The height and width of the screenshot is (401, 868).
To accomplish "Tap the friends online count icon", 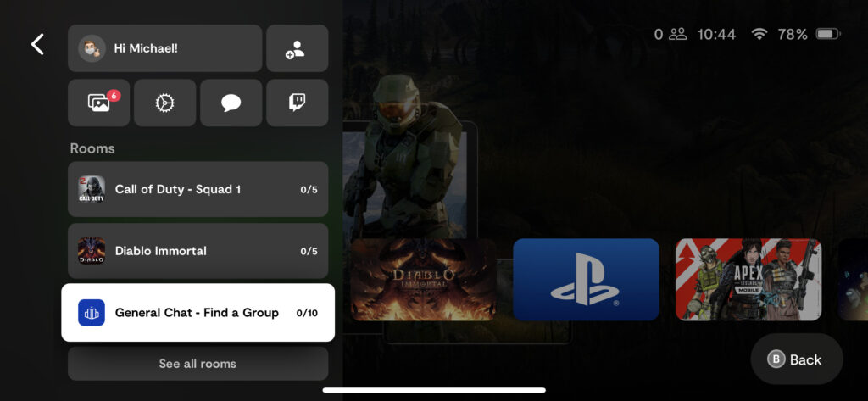I will (x=677, y=35).
